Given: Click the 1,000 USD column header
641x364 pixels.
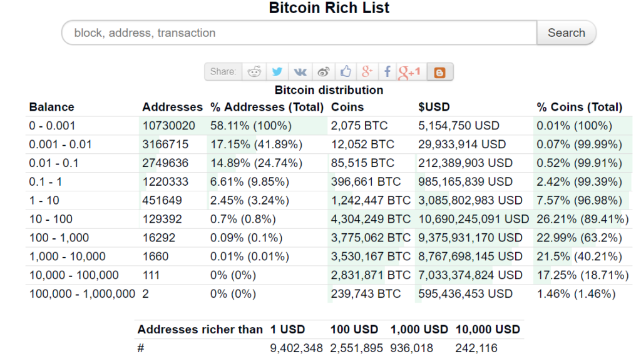Looking at the screenshot, I should (419, 330).
